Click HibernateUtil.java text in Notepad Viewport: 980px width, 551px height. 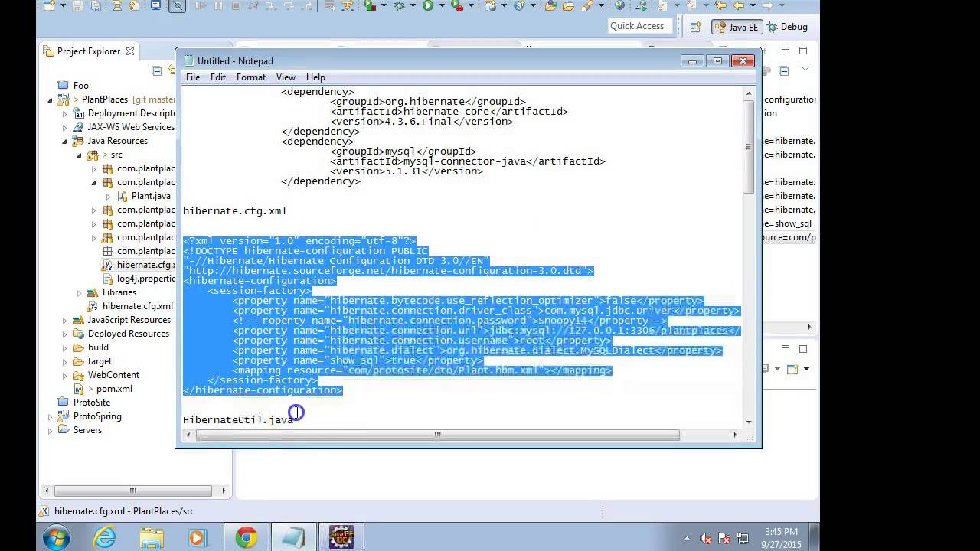pyautogui.click(x=238, y=419)
